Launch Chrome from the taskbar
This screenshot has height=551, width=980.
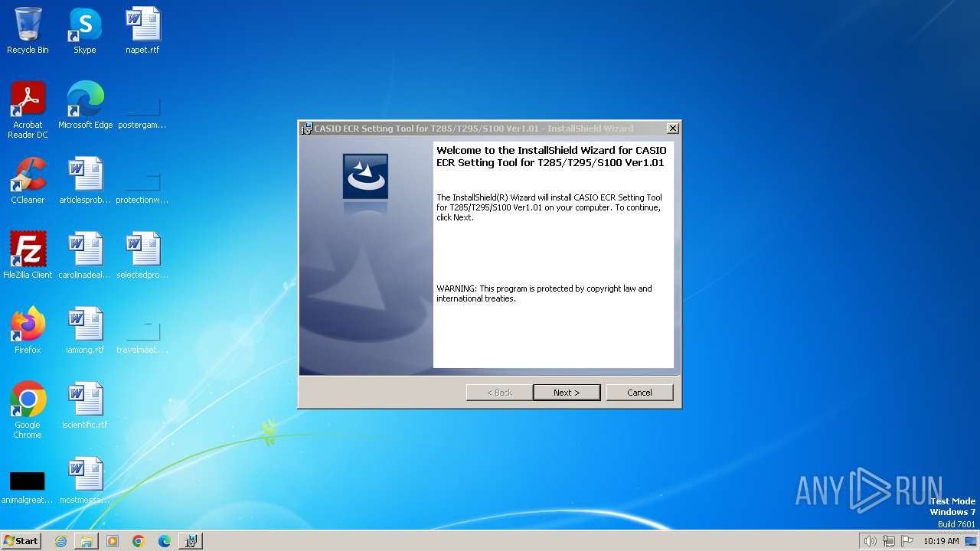139,541
